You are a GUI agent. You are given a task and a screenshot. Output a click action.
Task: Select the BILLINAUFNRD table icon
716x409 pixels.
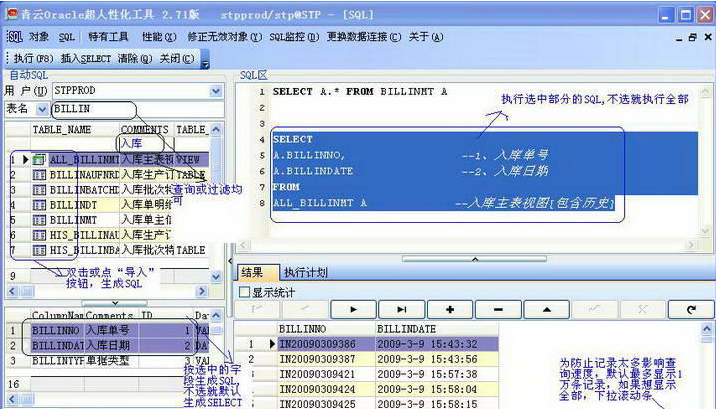click(x=39, y=175)
